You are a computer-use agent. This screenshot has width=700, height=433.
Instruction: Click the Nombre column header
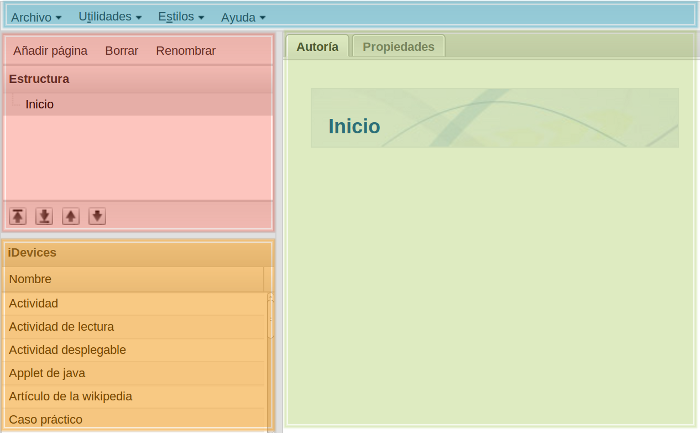133,279
